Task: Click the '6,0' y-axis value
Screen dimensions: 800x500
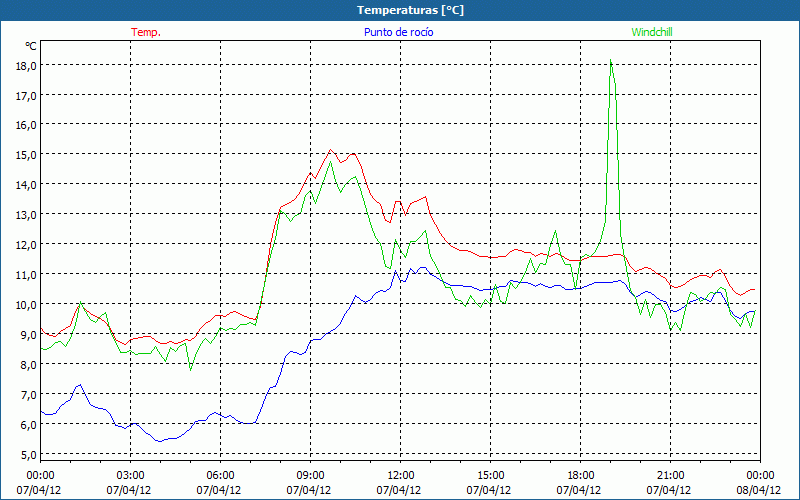Action: pos(28,424)
